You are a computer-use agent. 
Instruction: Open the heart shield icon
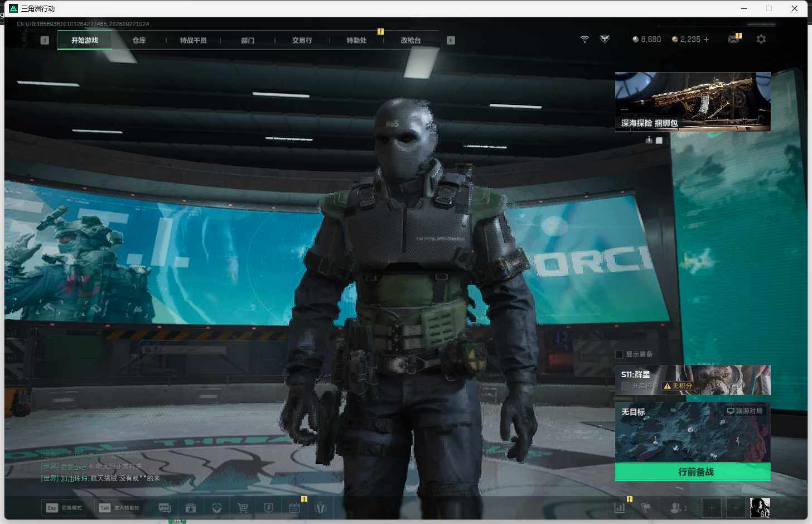point(217,508)
